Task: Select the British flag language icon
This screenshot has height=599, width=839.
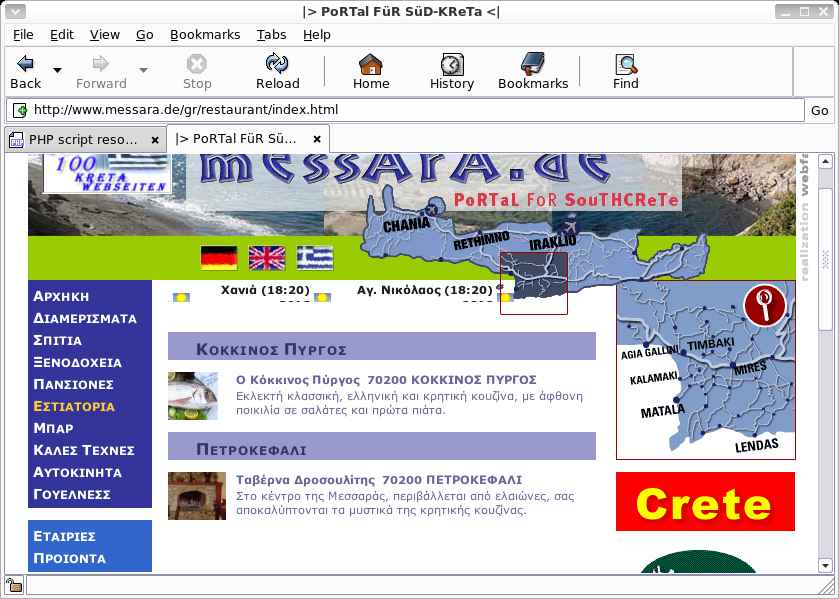Action: pyautogui.click(x=267, y=258)
